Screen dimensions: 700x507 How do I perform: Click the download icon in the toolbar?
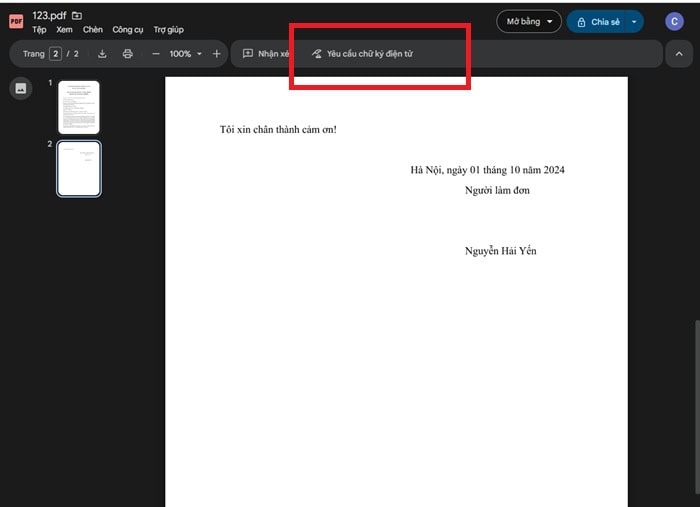102,54
